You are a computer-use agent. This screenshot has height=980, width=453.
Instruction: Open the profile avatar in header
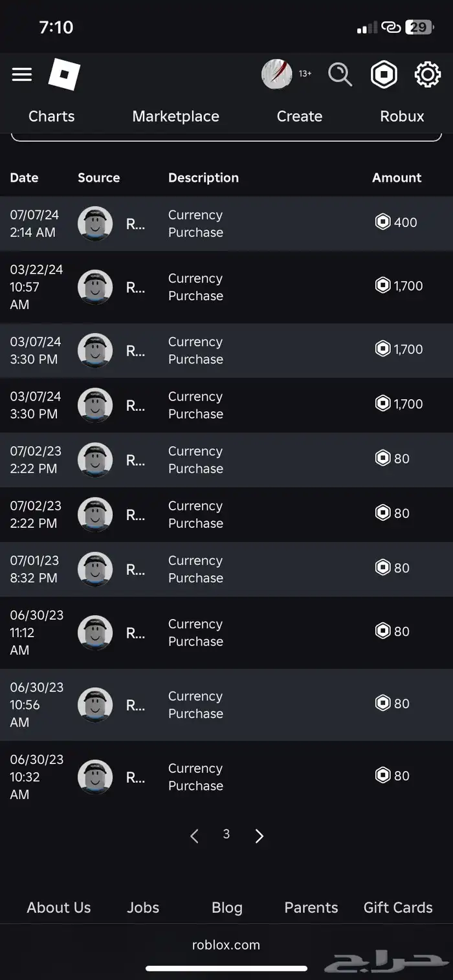click(277, 74)
